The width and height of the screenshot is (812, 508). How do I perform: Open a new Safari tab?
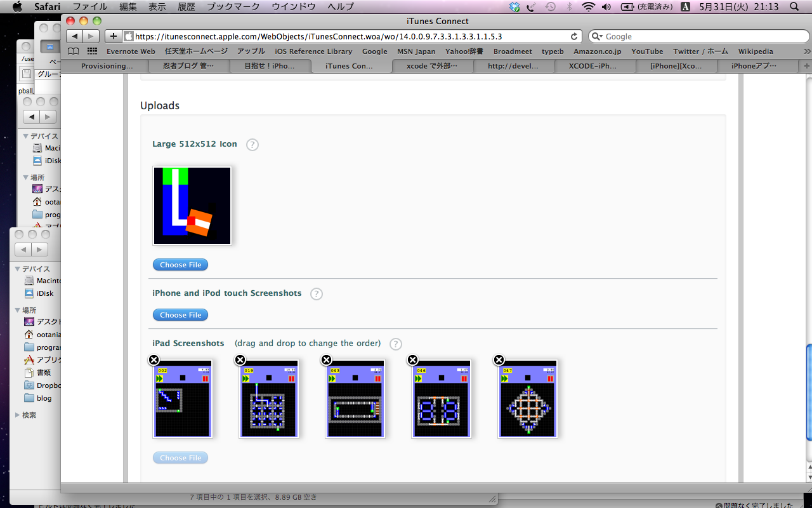[x=807, y=66]
